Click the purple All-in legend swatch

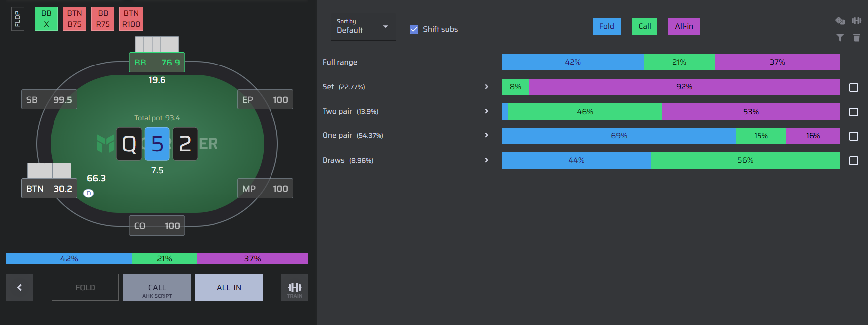point(684,26)
